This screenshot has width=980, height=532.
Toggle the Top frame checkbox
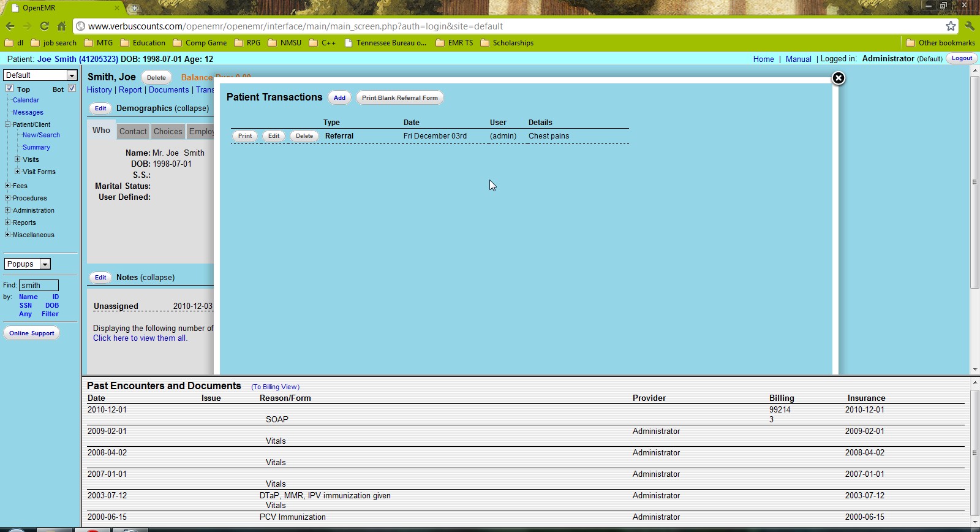tap(10, 89)
